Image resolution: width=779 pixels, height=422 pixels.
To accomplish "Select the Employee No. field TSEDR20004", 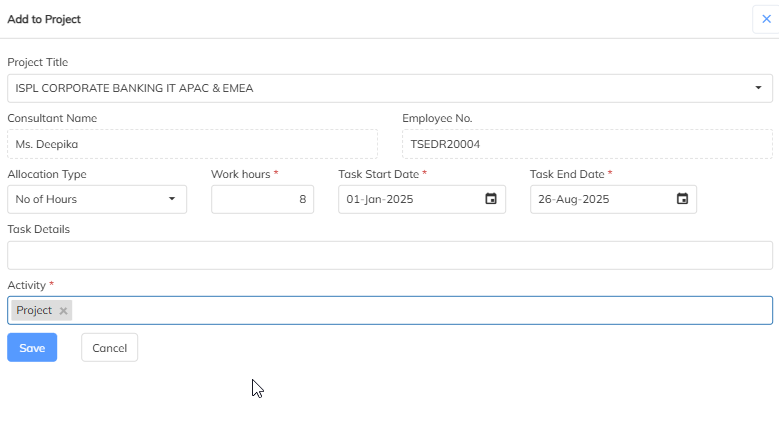I will [587, 144].
